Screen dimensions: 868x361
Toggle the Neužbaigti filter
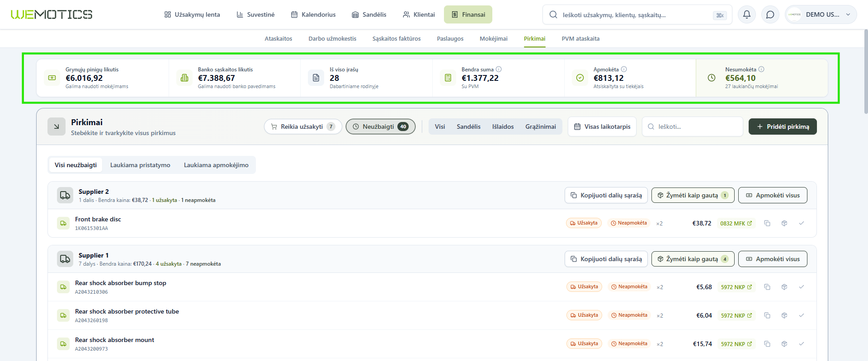pos(381,127)
